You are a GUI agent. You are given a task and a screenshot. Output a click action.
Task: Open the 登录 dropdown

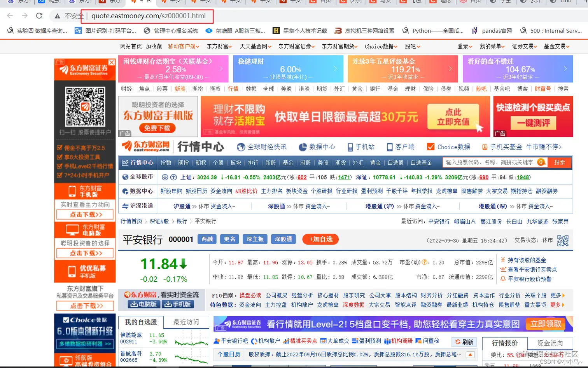click(465, 46)
